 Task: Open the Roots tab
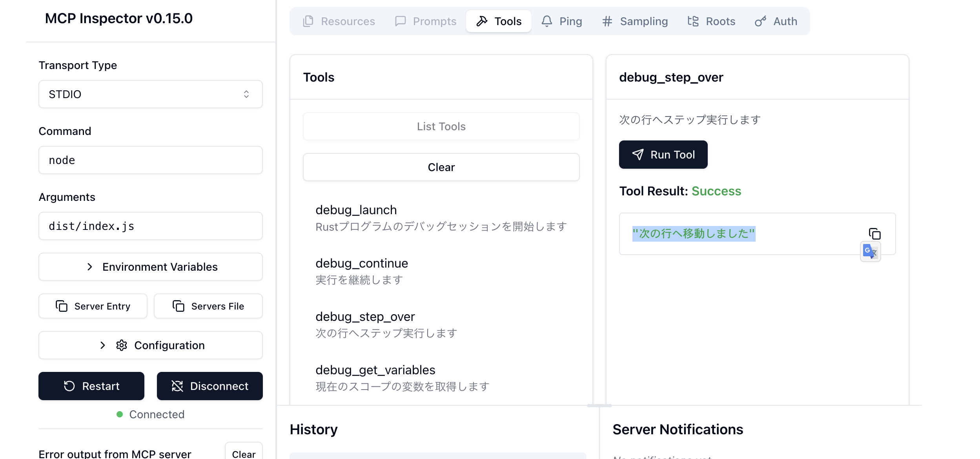(711, 21)
